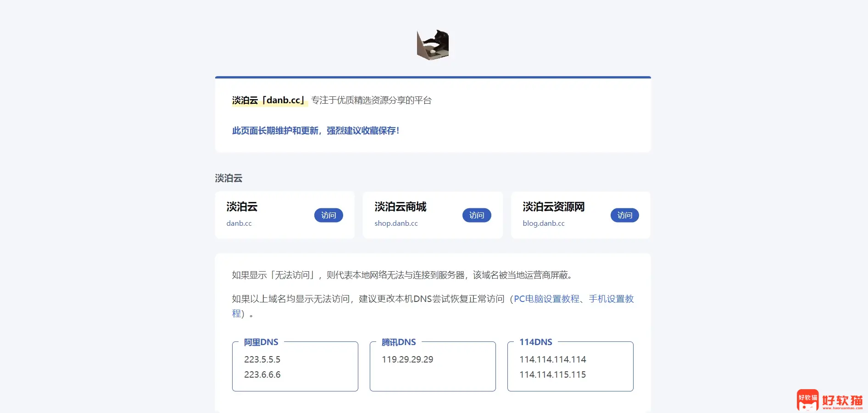
Task: Click the 淡泊云资源网 card title
Action: pyautogui.click(x=554, y=207)
